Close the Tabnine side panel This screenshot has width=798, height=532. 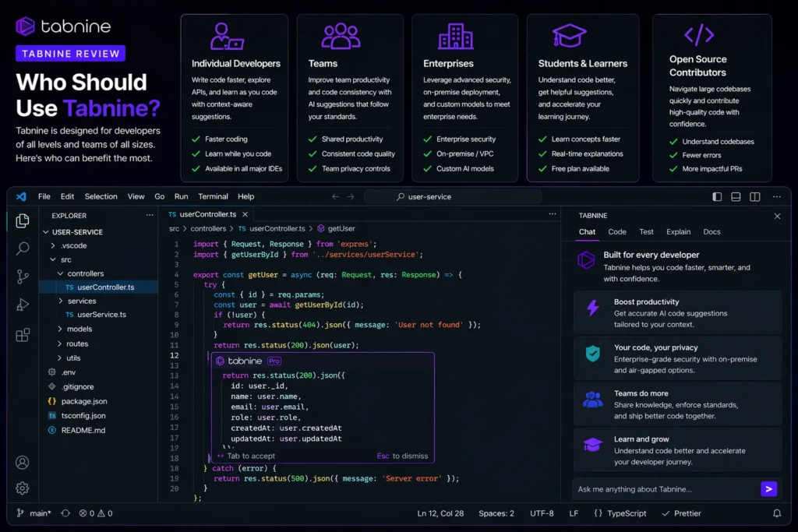[777, 217]
